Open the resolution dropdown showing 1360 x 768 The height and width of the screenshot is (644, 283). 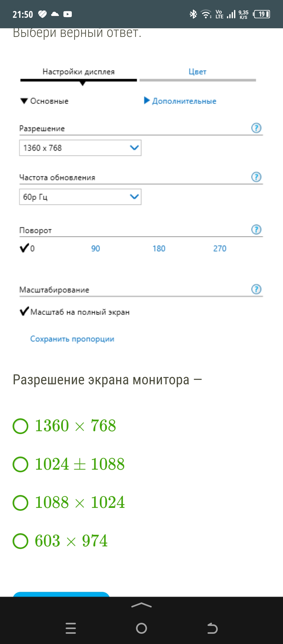coord(80,148)
